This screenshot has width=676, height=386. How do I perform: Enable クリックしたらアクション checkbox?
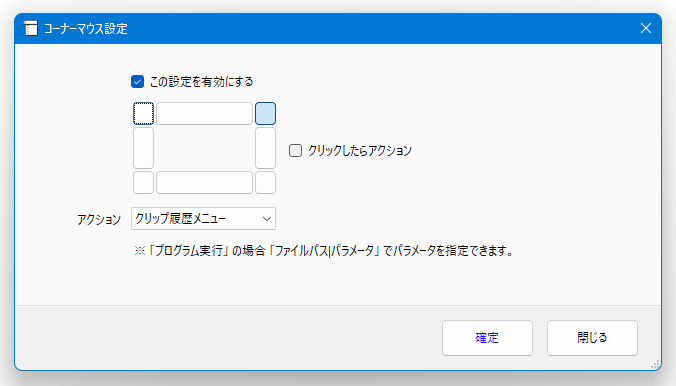(x=295, y=151)
